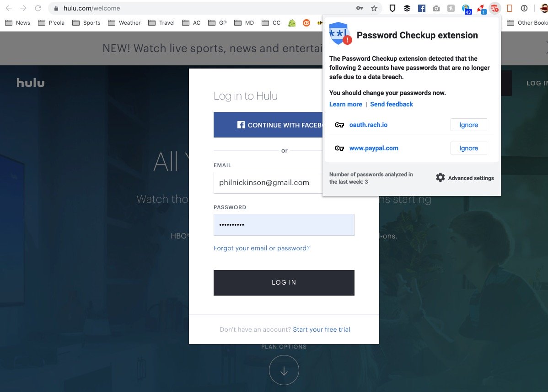
Task: Open the CC bookmarks folder
Action: pos(271,23)
